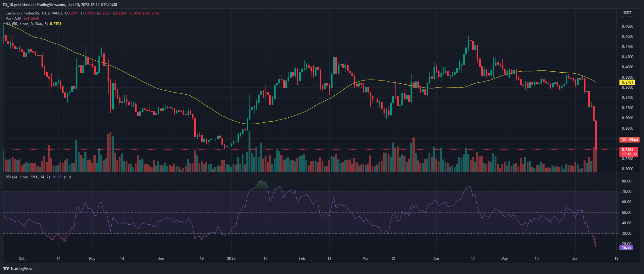Image resolution: width=644 pixels, height=274 pixels.
Task: Select the Cardano / TetherUS symbol title
Action: (34, 13)
